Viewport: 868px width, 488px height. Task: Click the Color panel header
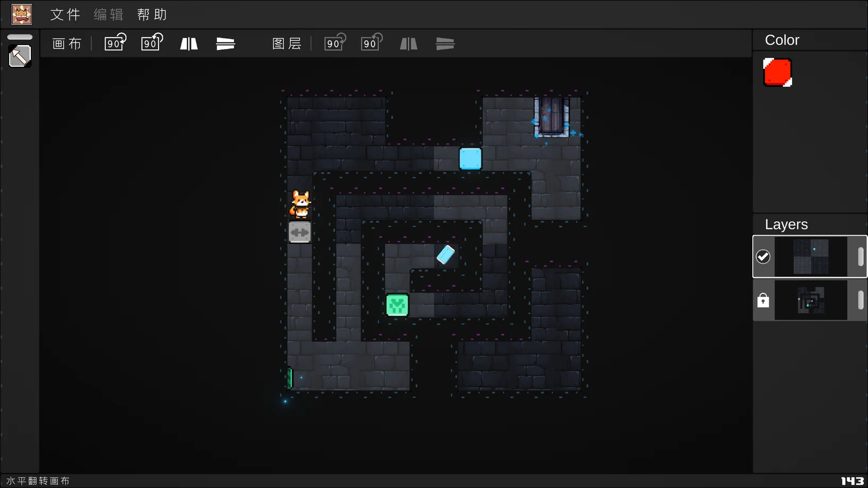[x=782, y=40]
